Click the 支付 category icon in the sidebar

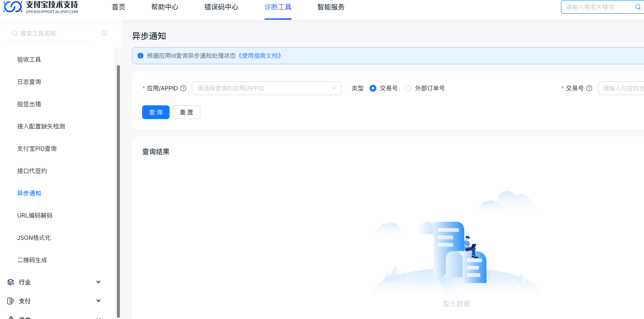(x=10, y=301)
